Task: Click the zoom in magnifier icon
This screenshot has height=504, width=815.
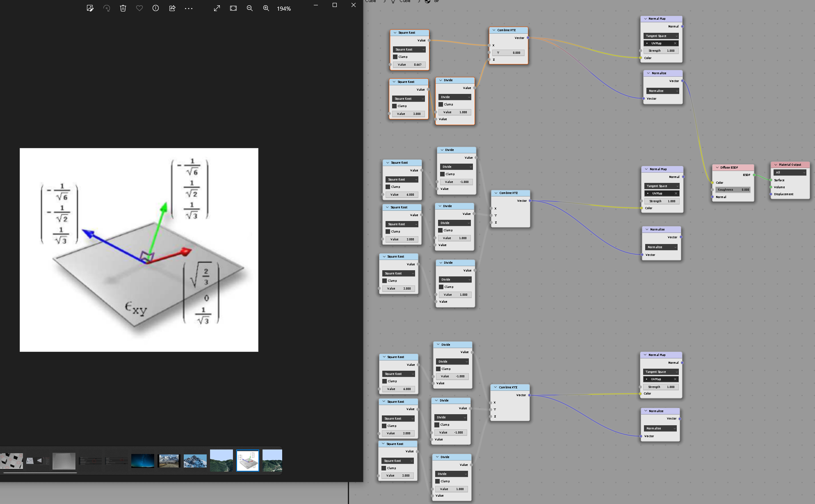Action: click(x=266, y=8)
